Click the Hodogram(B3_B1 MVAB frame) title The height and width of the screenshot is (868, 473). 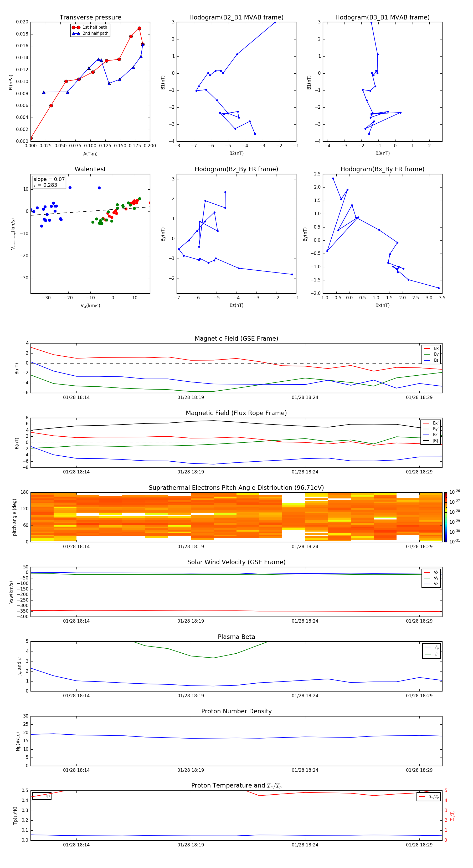pyautogui.click(x=382, y=18)
